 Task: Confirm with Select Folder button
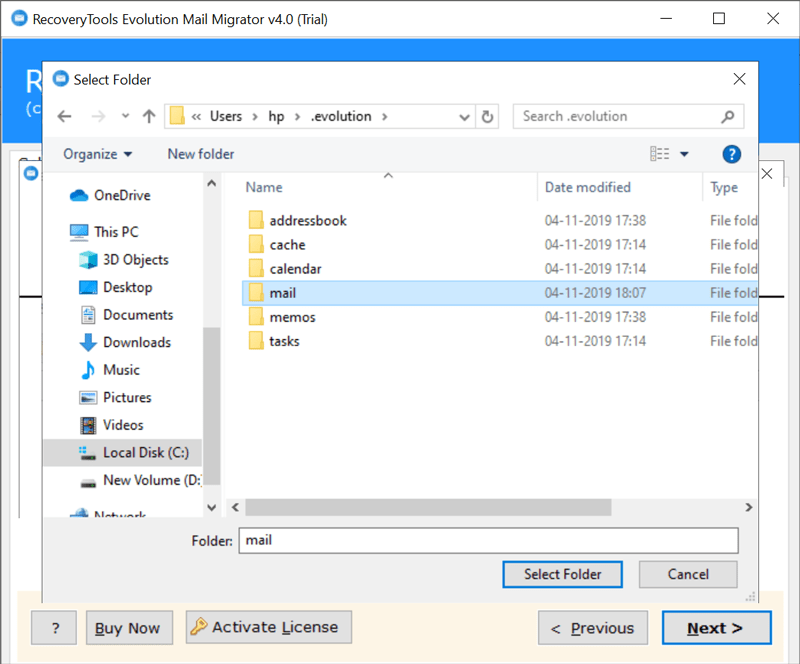[x=562, y=574]
